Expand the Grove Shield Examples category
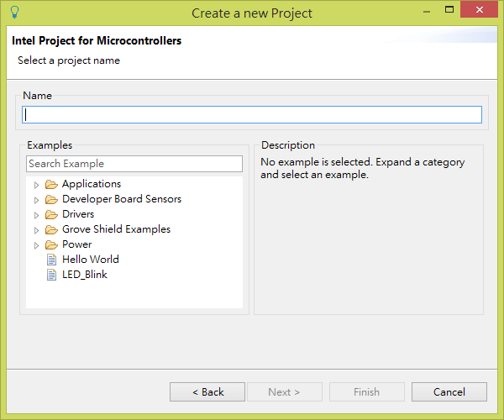The width and height of the screenshot is (504, 420). [36, 230]
